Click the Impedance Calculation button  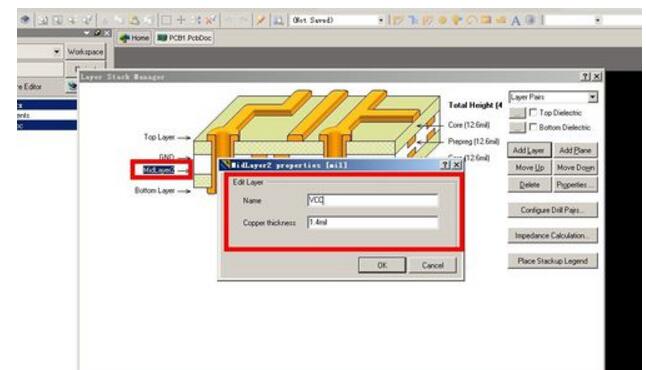pyautogui.click(x=552, y=236)
